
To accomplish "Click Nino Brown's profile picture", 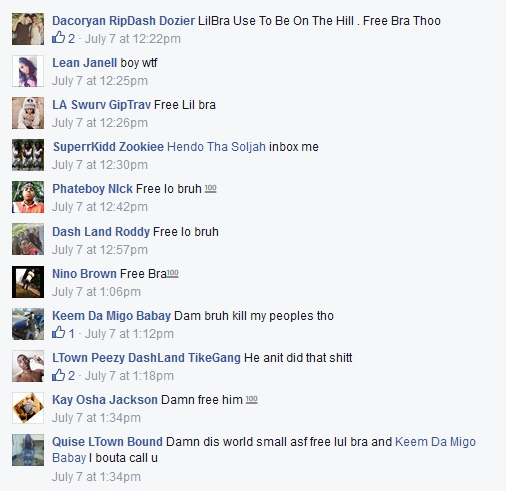I will (x=28, y=282).
